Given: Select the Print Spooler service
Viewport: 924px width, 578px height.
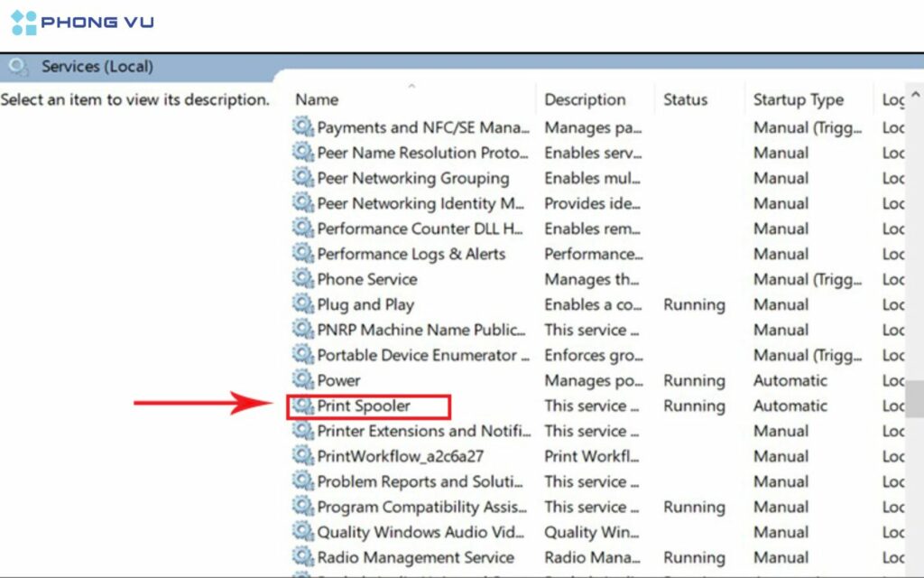Looking at the screenshot, I should coord(364,406).
